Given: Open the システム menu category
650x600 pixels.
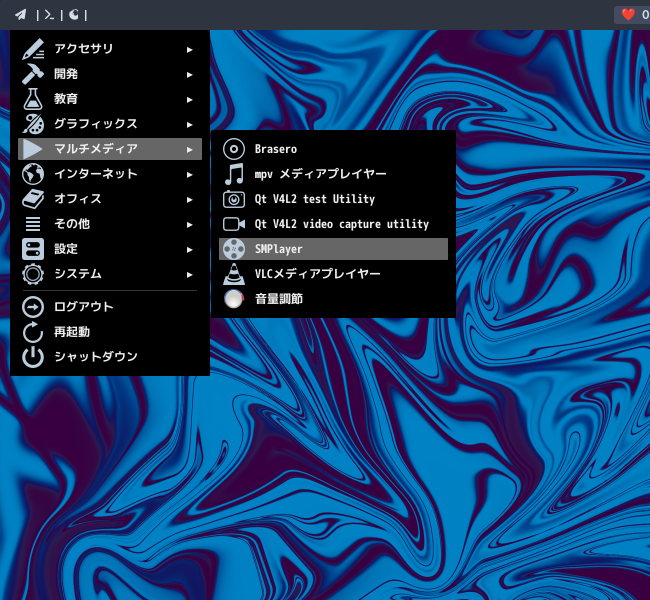Looking at the screenshot, I should pos(110,274).
